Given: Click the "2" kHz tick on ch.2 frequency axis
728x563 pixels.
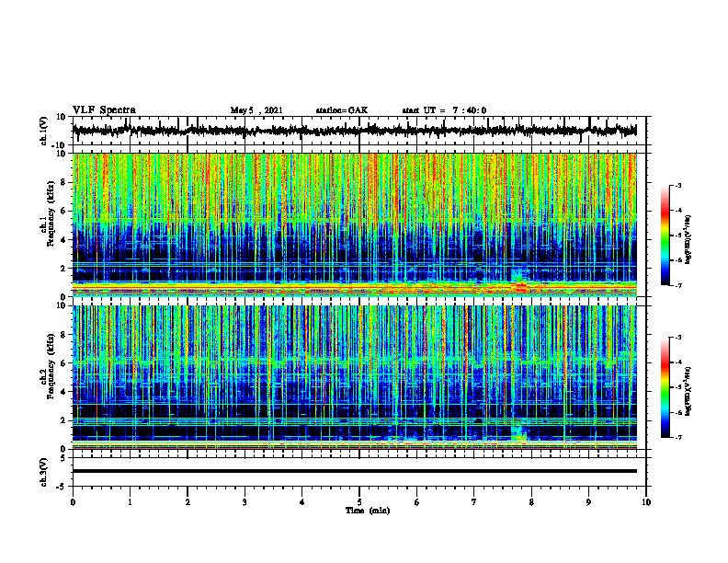Looking at the screenshot, I should pos(64,420).
